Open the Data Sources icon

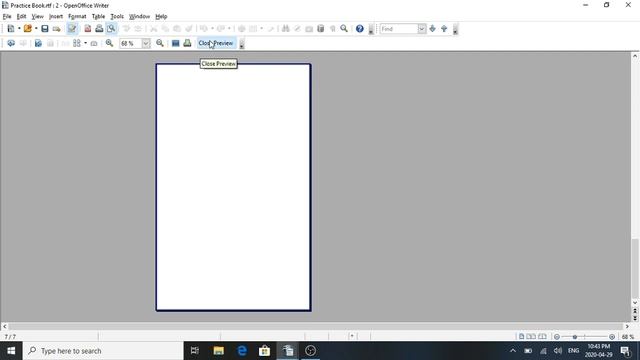(x=321, y=29)
